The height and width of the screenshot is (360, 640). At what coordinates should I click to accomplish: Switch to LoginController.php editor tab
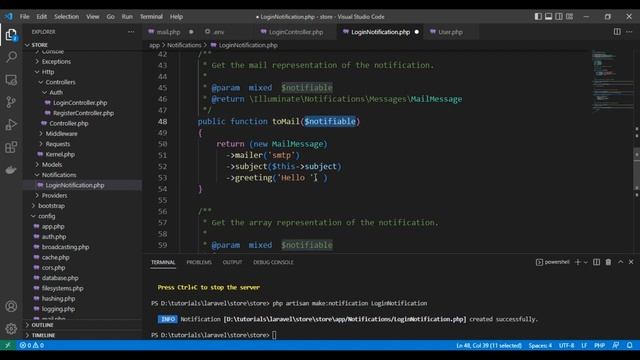point(296,32)
